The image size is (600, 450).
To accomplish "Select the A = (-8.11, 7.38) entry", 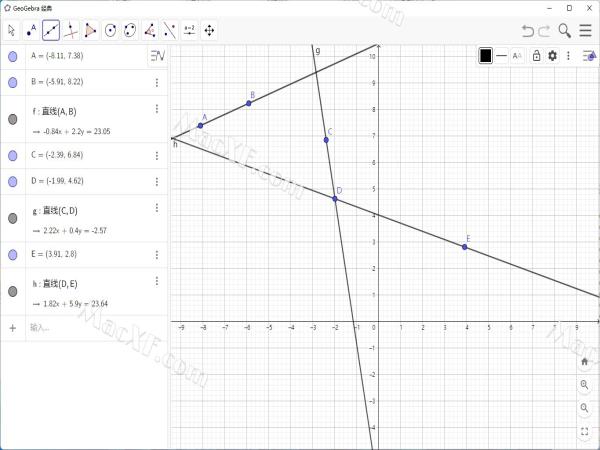I will click(57, 56).
